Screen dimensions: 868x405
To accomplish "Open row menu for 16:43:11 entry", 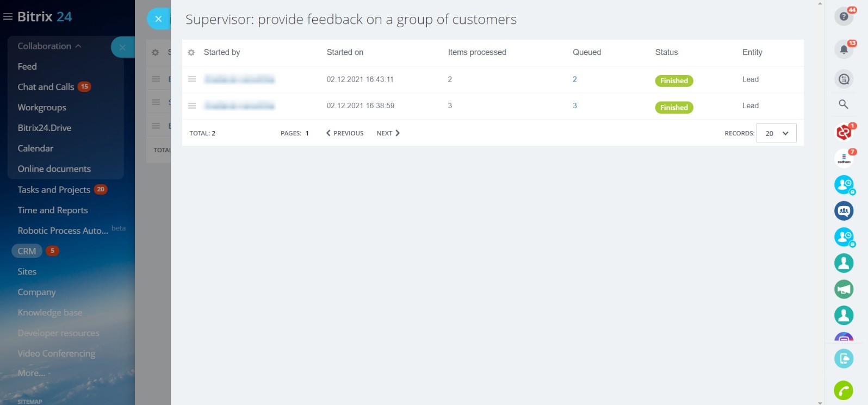I will [191, 79].
